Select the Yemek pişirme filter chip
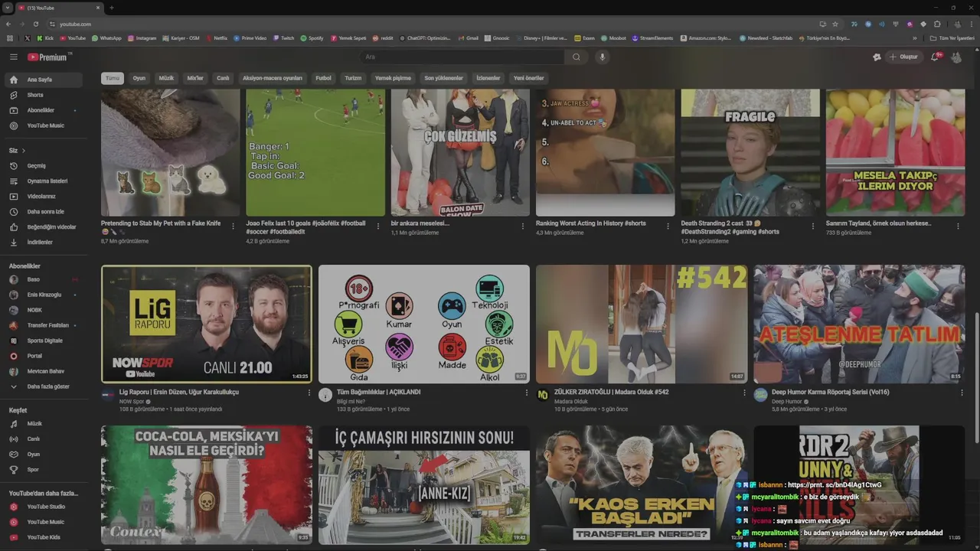This screenshot has height=551, width=980. 393,78
